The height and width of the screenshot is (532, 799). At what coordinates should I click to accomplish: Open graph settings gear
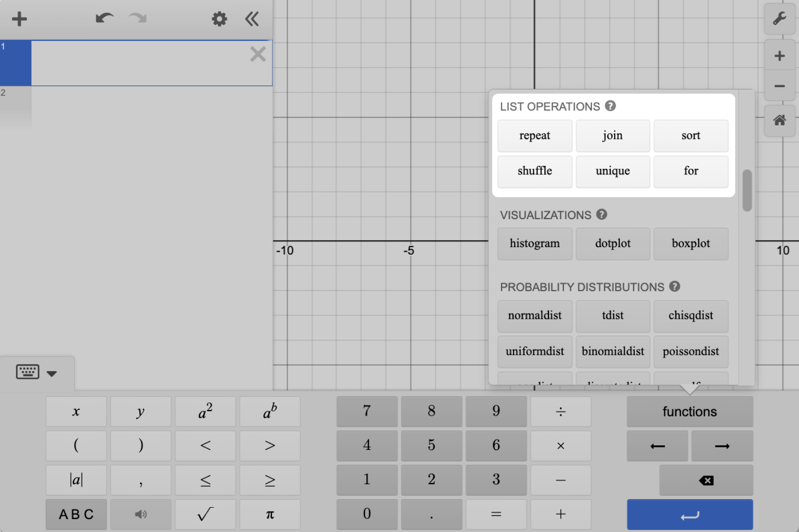pyautogui.click(x=219, y=19)
